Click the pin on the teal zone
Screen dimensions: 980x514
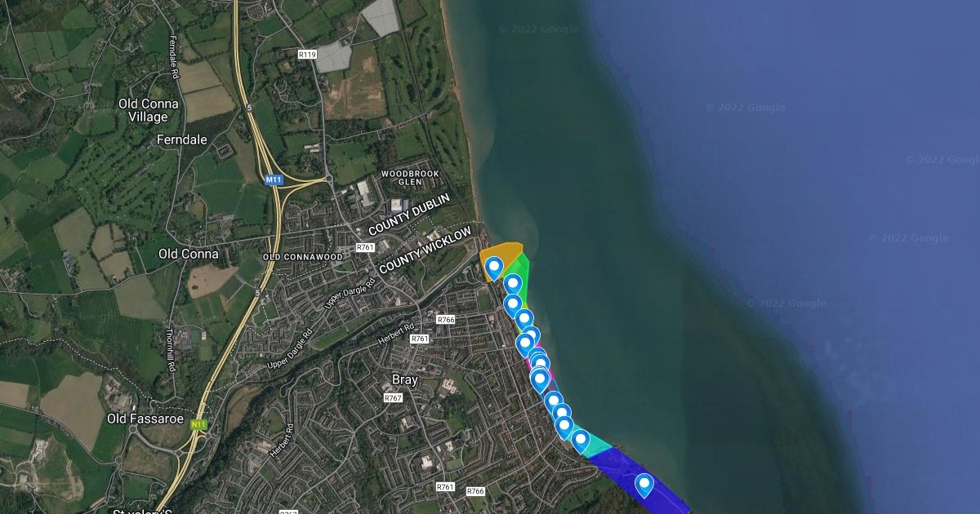point(581,441)
